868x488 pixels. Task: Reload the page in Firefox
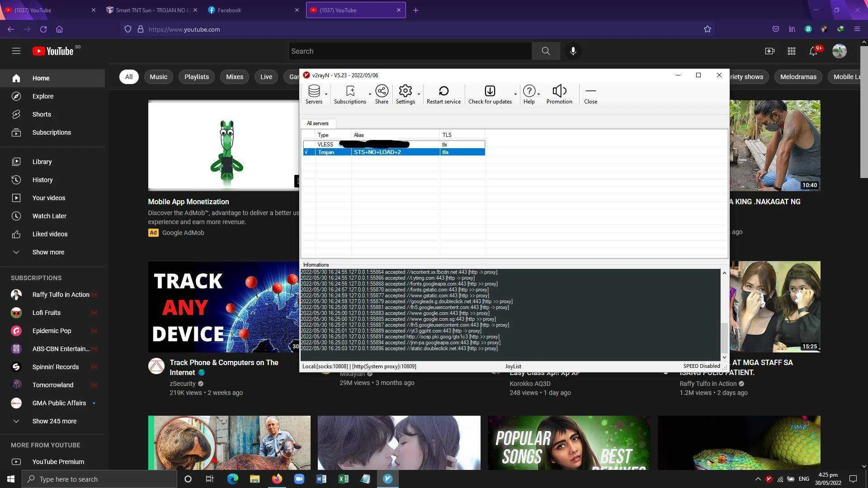pyautogui.click(x=43, y=29)
